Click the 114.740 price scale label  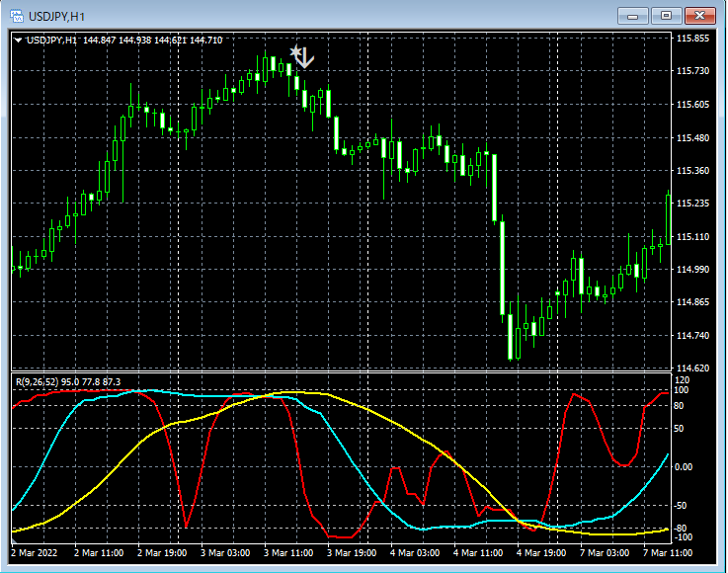692,336
